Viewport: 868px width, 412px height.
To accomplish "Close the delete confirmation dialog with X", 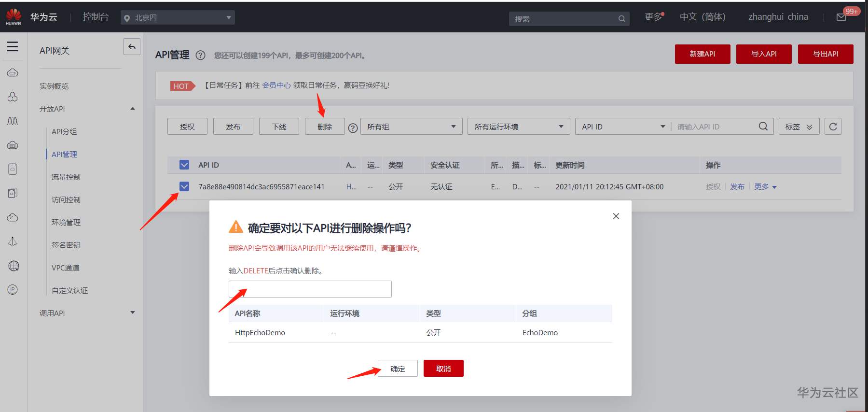I will pos(616,216).
